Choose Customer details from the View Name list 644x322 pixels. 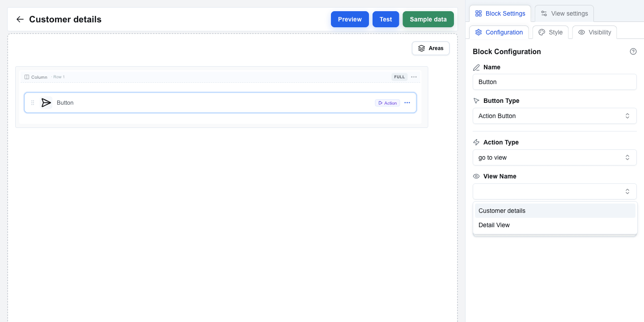(x=555, y=211)
